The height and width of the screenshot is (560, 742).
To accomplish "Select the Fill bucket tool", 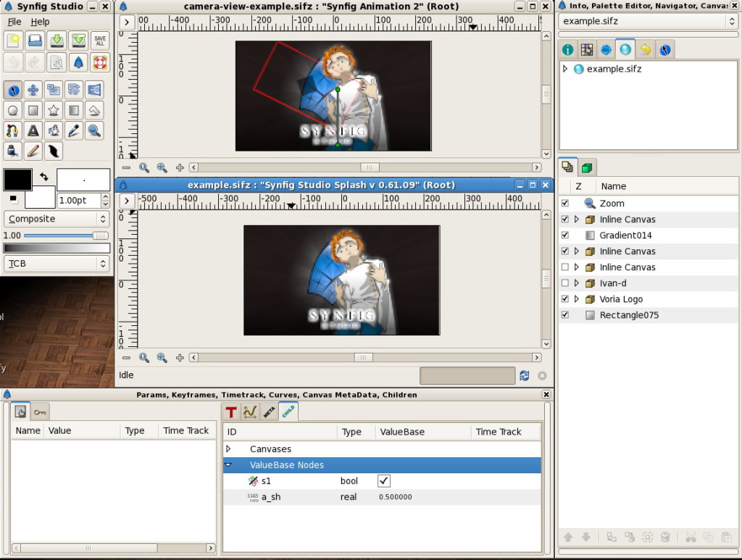I will pos(54,130).
